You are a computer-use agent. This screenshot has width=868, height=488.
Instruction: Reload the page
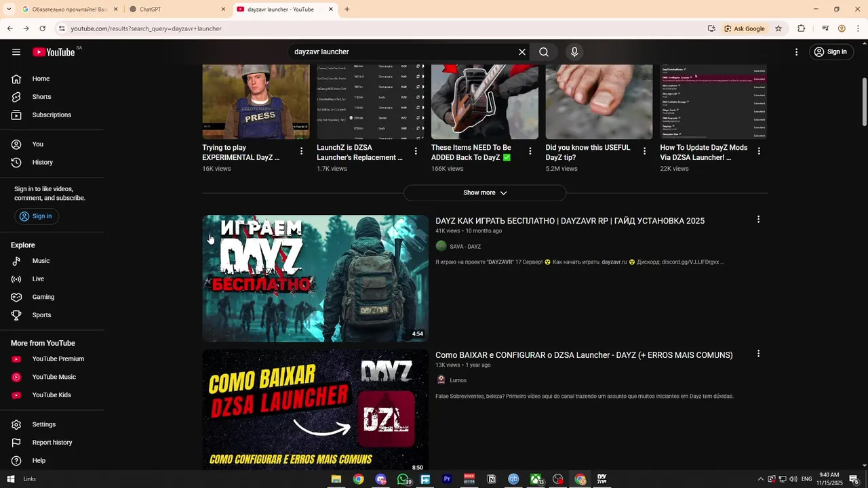pos(42,28)
